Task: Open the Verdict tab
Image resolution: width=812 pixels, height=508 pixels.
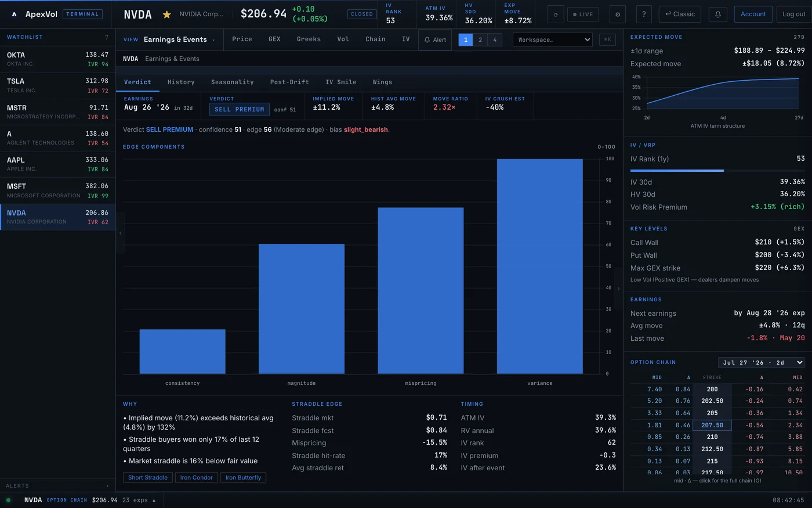Action: [137, 82]
